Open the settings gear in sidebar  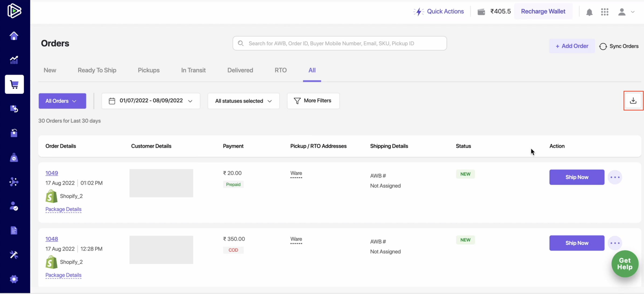(14, 279)
